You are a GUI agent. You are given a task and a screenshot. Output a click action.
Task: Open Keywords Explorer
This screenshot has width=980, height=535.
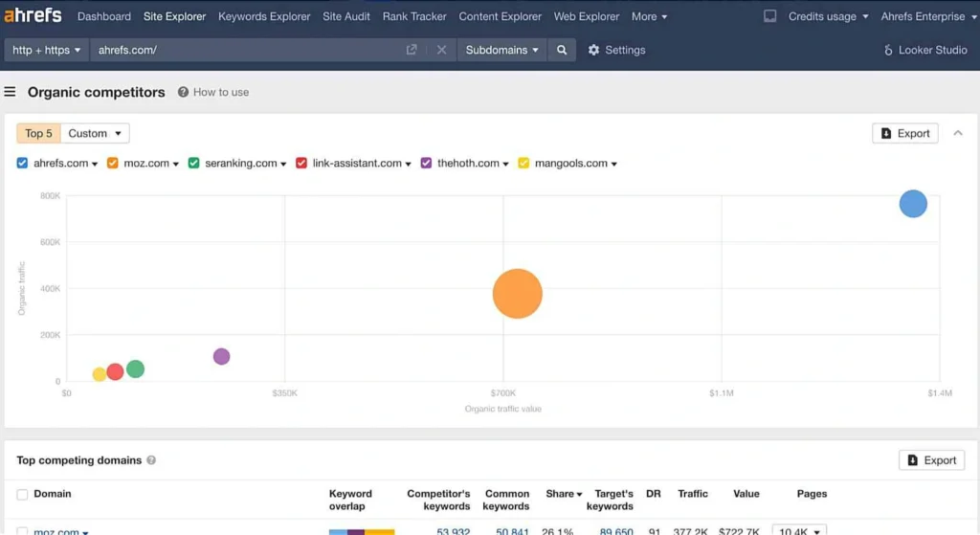(264, 16)
